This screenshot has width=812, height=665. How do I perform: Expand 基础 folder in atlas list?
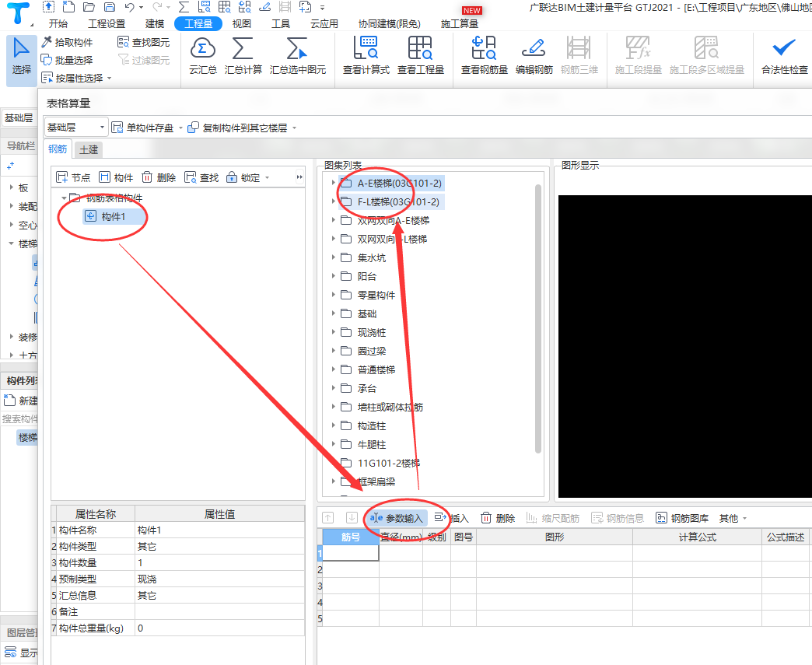point(334,313)
